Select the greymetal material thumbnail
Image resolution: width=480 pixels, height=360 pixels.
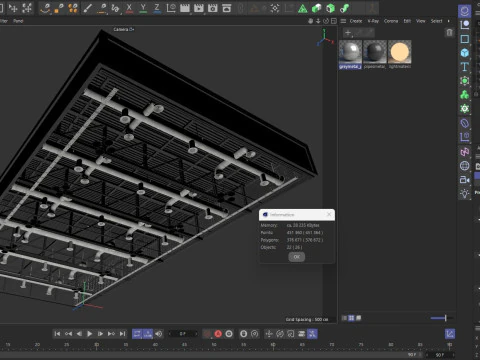[x=350, y=52]
